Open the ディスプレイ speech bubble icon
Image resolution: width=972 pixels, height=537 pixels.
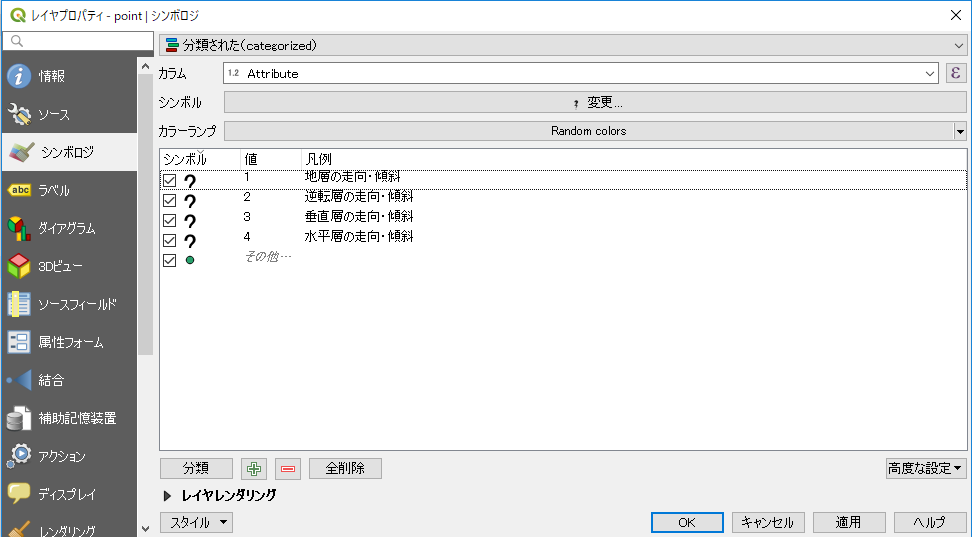(x=19, y=494)
